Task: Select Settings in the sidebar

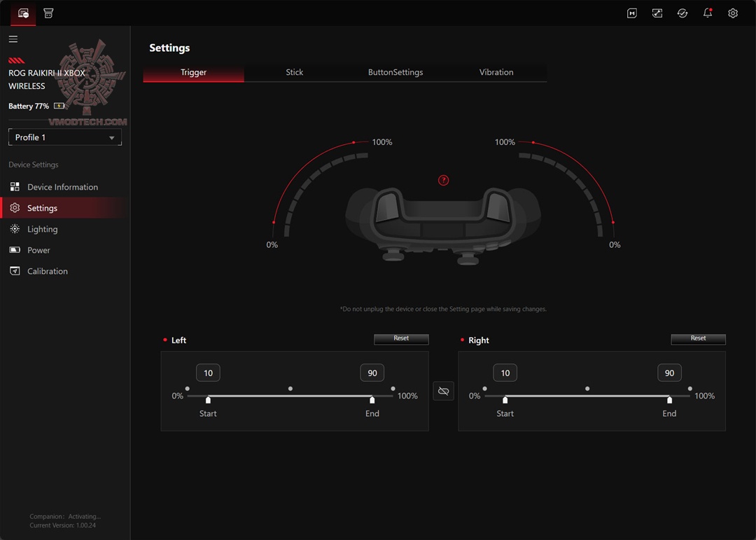Action: (x=65, y=208)
